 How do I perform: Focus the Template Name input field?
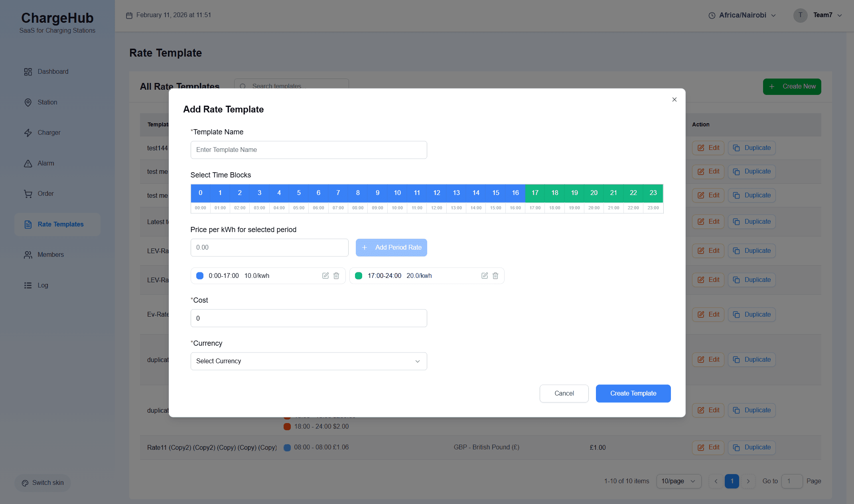click(309, 150)
